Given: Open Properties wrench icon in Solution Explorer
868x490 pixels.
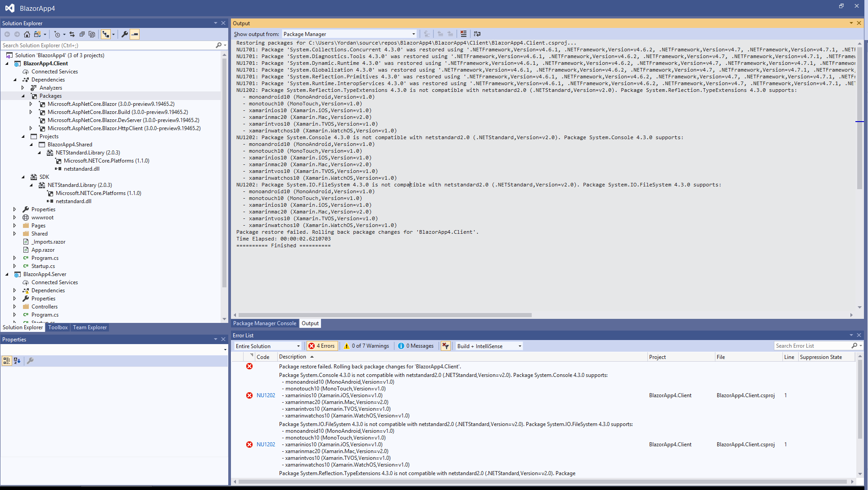Looking at the screenshot, I should point(125,34).
